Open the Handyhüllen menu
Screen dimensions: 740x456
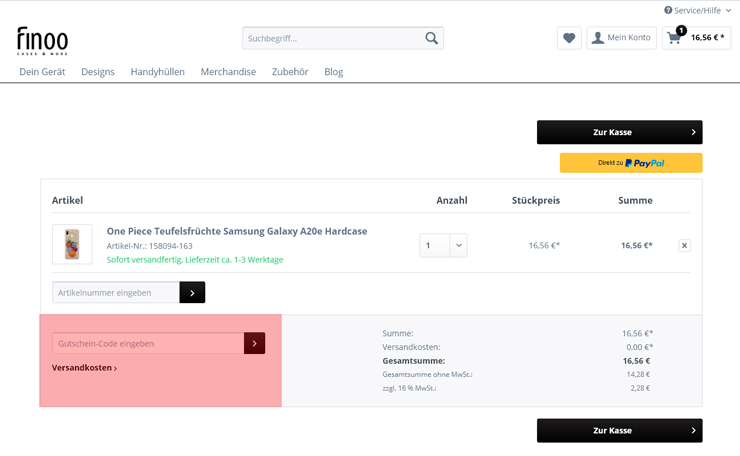(x=158, y=72)
